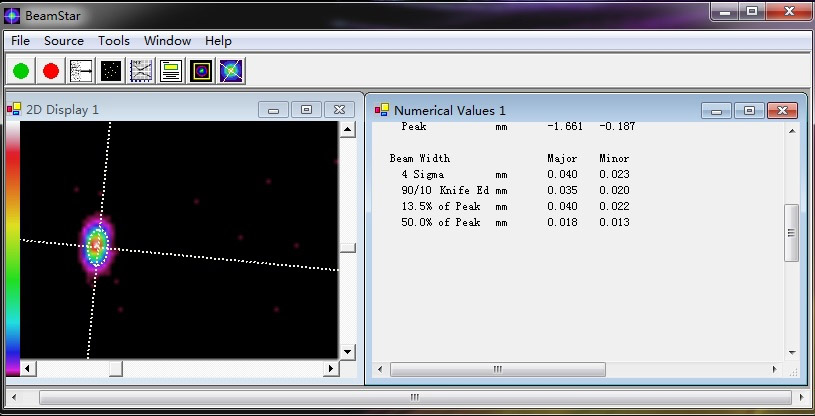Select the 13.5% of Peak row label
This screenshot has width=815, height=416.
441,206
